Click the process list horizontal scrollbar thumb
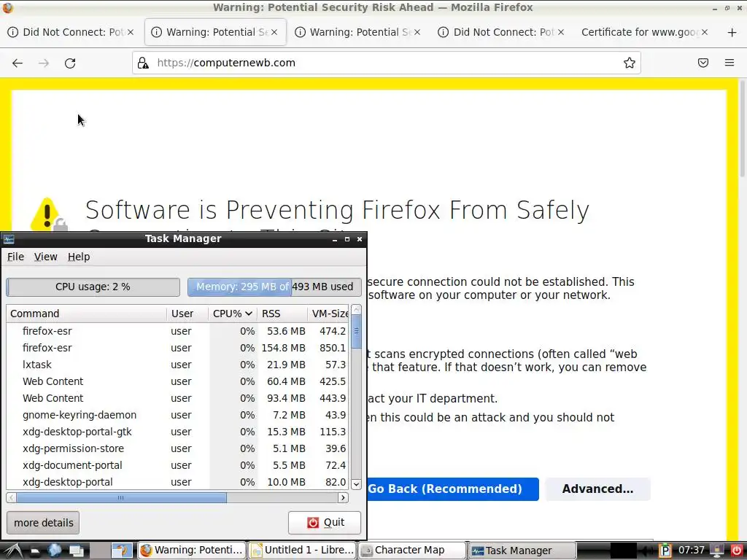Screen dimensions: 747x560 [x=121, y=497]
